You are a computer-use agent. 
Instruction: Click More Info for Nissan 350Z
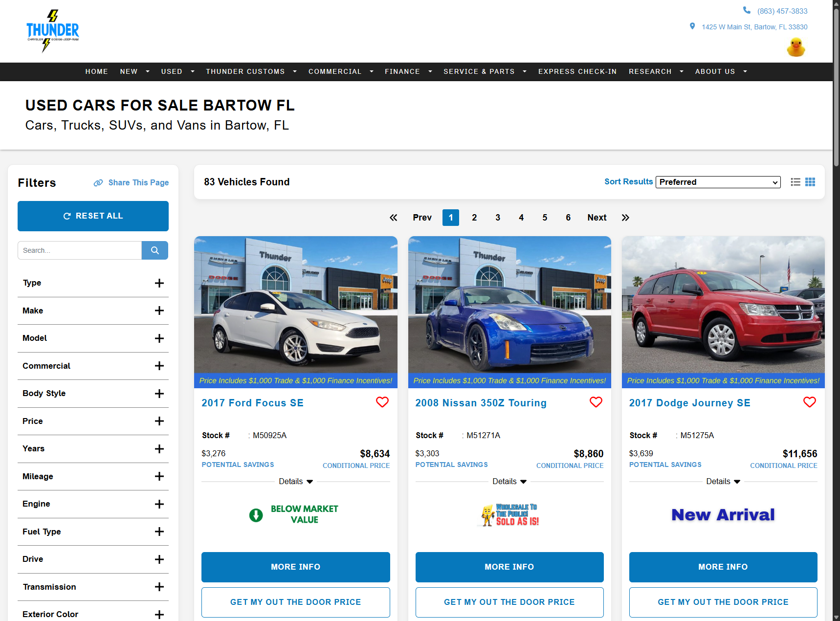509,567
